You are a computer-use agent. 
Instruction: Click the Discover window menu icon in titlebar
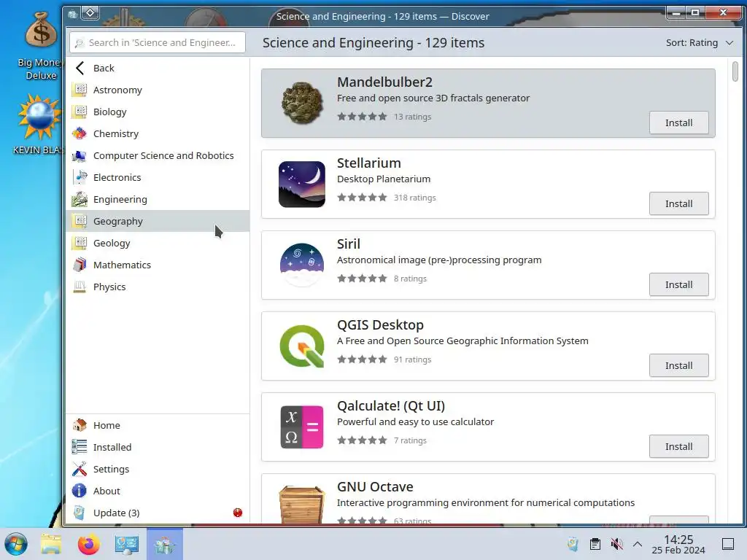[x=72, y=15]
